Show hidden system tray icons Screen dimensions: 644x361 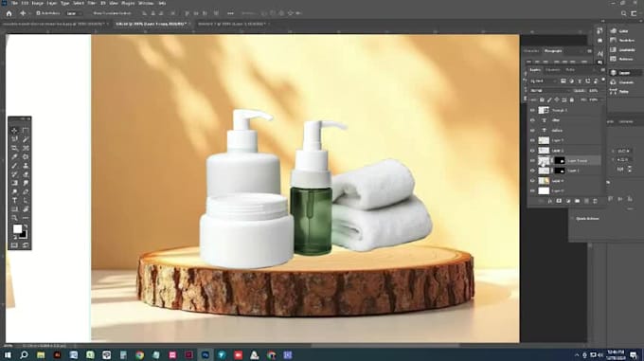(577, 354)
